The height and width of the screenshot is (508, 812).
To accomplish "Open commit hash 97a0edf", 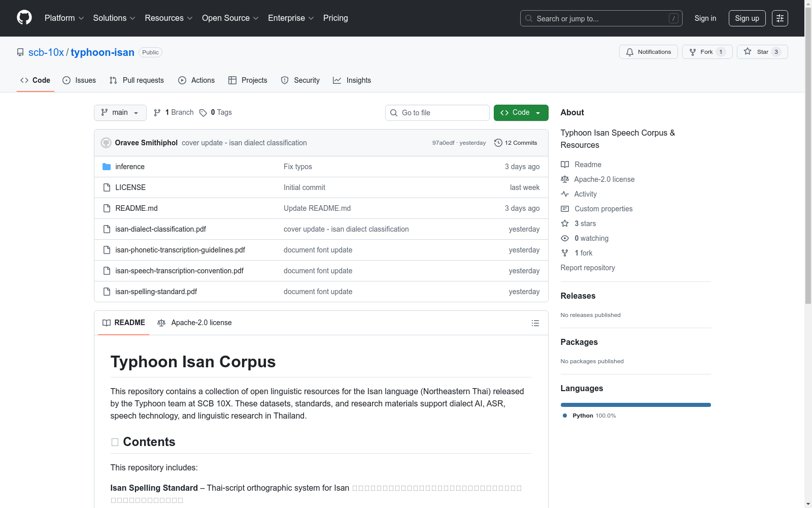I will [443, 143].
